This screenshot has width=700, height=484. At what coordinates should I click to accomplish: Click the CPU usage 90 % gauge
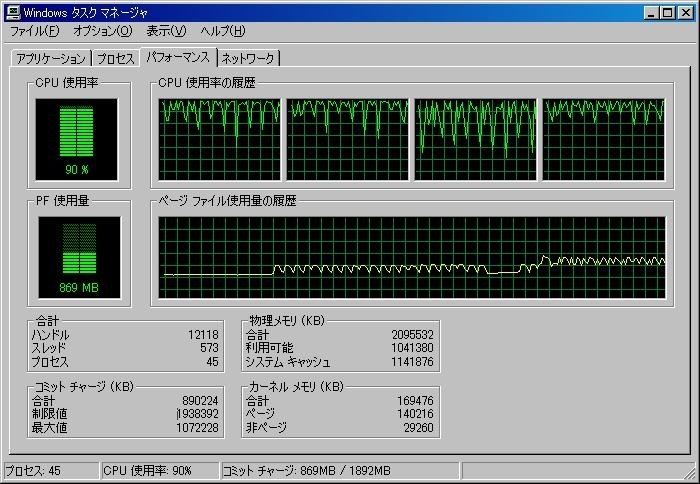tap(76, 139)
